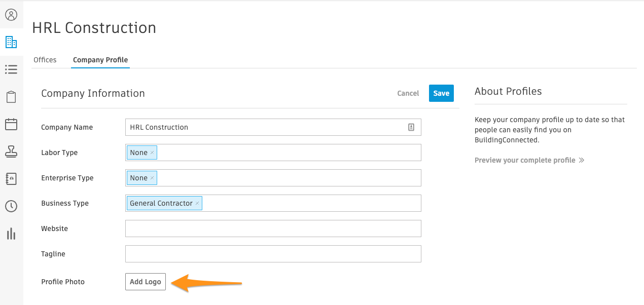Switch to the Offices tab

click(45, 59)
